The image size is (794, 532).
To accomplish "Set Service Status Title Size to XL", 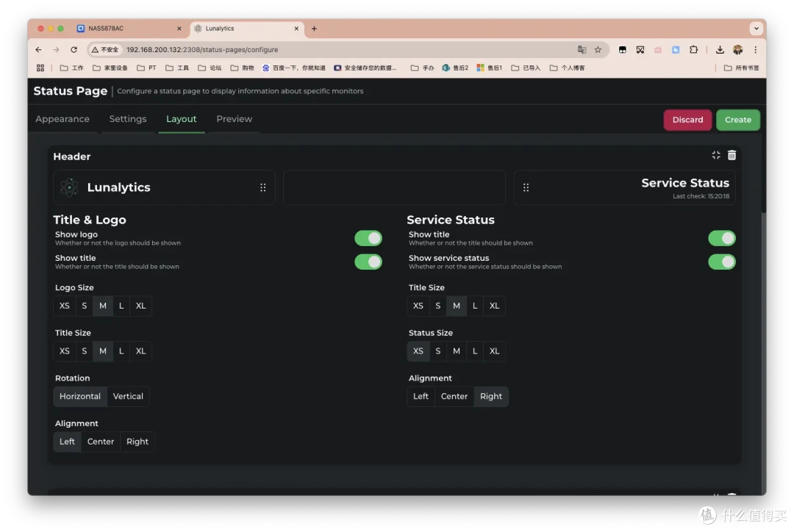I will [x=494, y=306].
